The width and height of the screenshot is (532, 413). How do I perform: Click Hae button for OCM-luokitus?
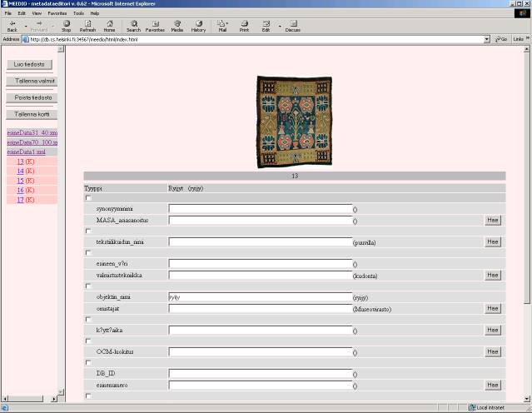tap(493, 352)
